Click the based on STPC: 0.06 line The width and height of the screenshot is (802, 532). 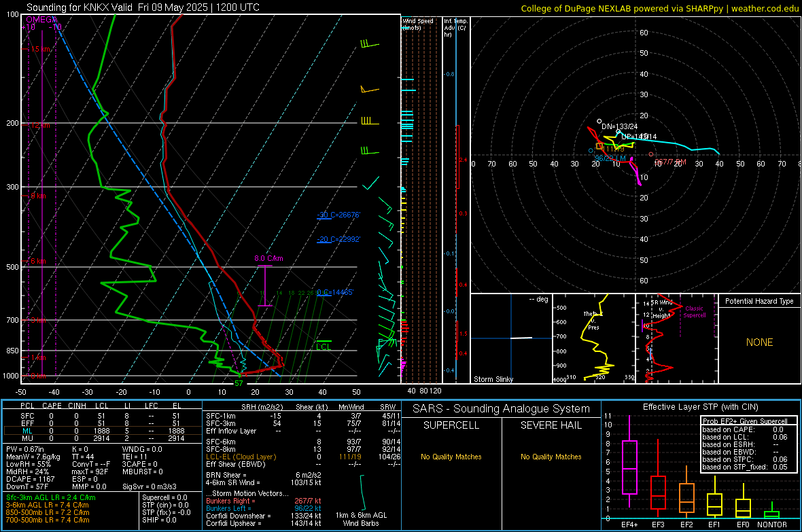tap(745, 459)
